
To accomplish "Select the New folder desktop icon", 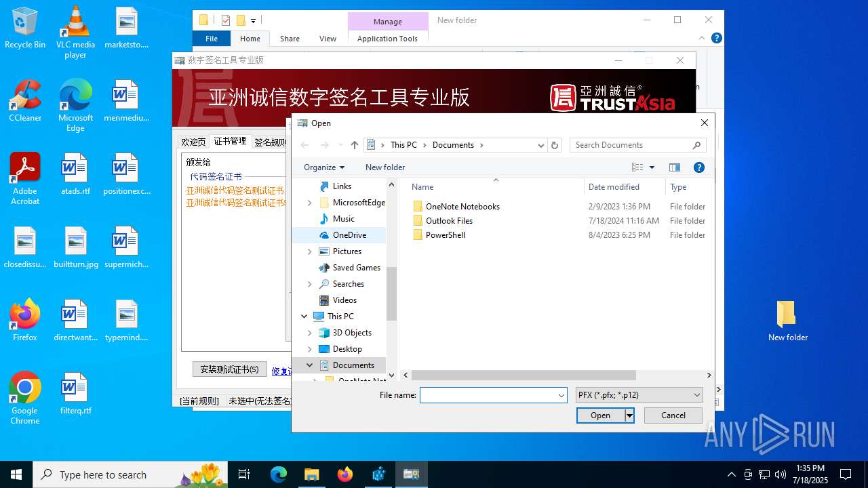I will (787, 321).
